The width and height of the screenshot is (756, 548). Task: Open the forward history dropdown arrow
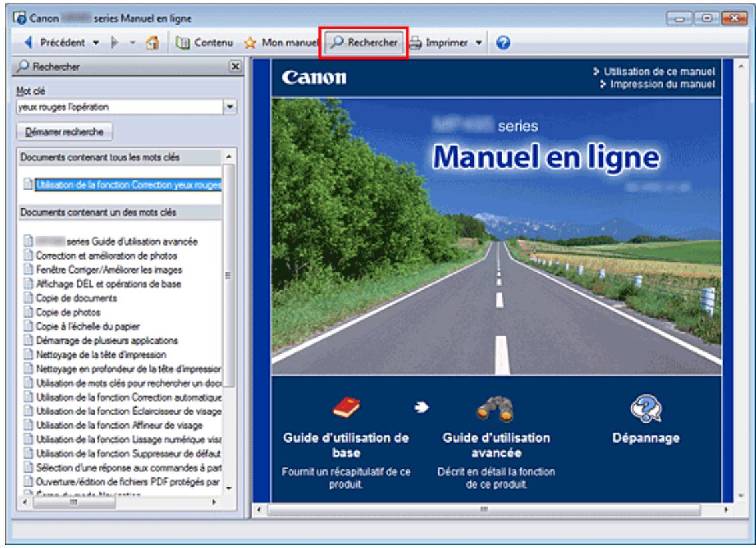tap(132, 43)
